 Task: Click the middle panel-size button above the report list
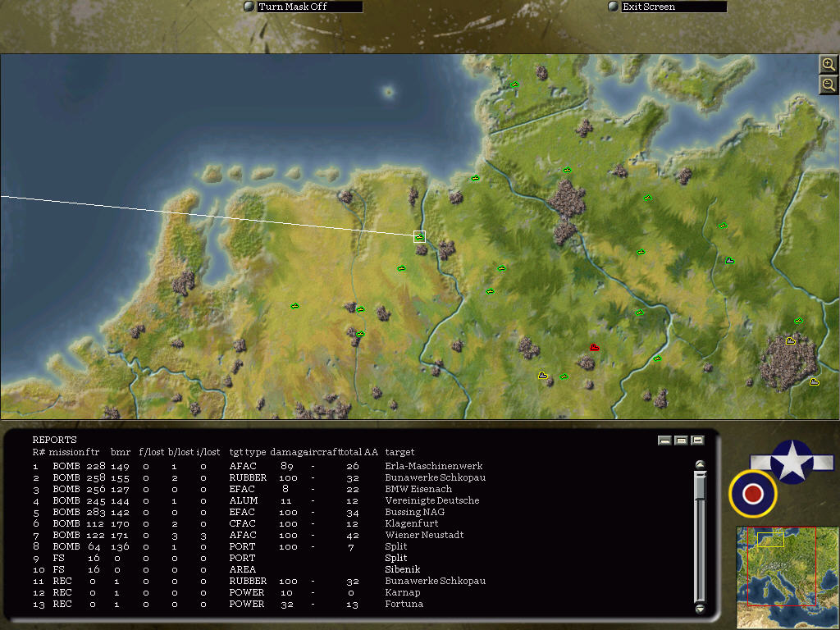click(679, 440)
